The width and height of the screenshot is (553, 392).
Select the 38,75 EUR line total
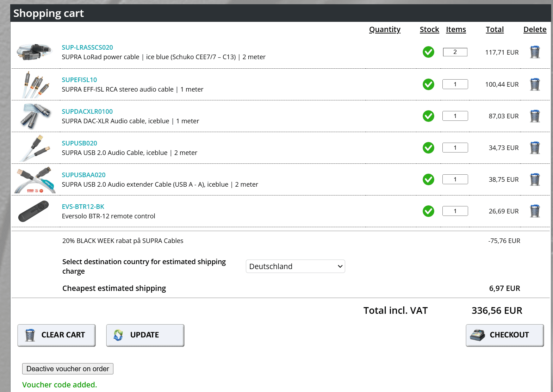(504, 180)
